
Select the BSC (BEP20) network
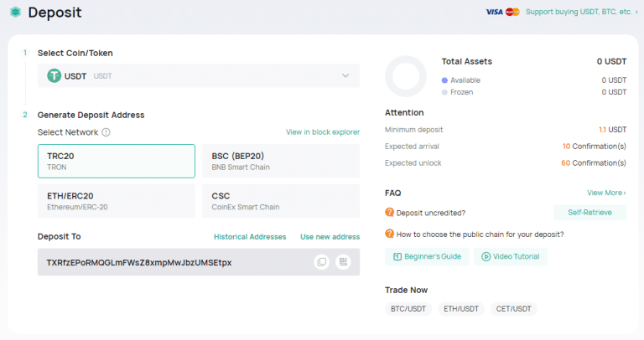tap(281, 161)
